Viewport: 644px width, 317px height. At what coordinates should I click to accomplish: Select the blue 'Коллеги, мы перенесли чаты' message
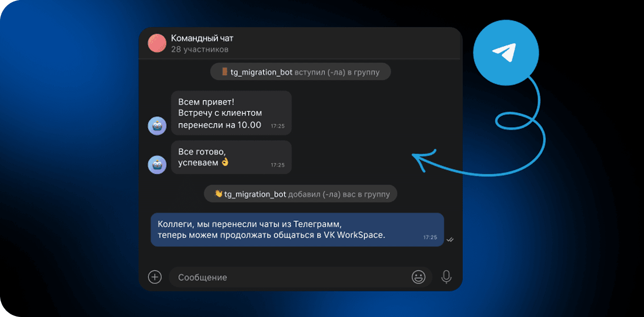tap(297, 230)
